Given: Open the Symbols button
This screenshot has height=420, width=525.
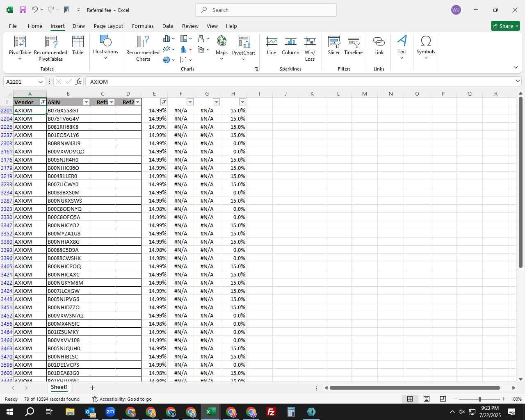Looking at the screenshot, I should [426, 48].
